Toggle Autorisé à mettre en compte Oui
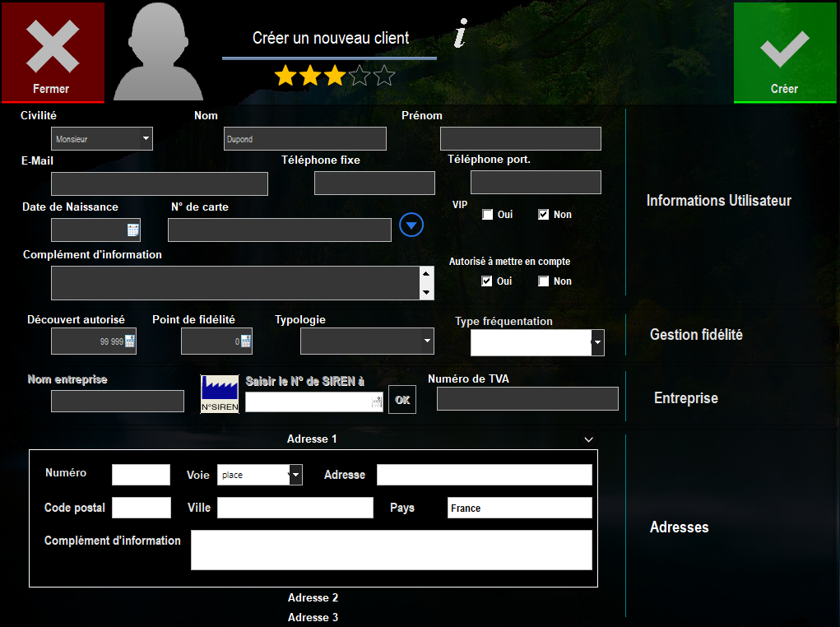 tap(486, 281)
